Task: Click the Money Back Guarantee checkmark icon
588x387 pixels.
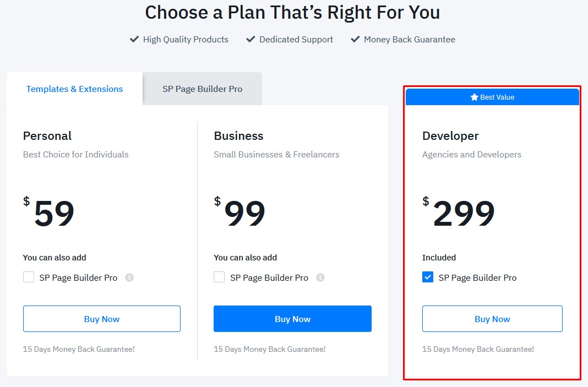Action: pyautogui.click(x=355, y=39)
